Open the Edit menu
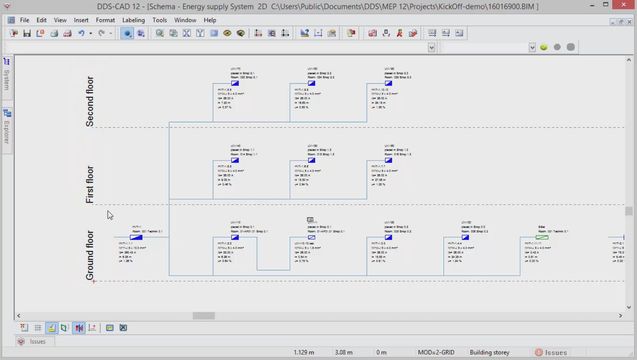The image size is (637, 360). click(41, 20)
